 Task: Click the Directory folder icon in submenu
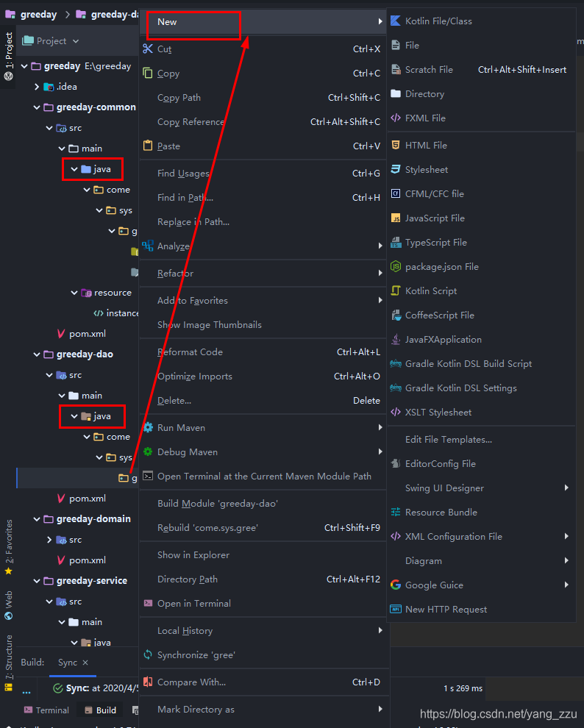396,94
